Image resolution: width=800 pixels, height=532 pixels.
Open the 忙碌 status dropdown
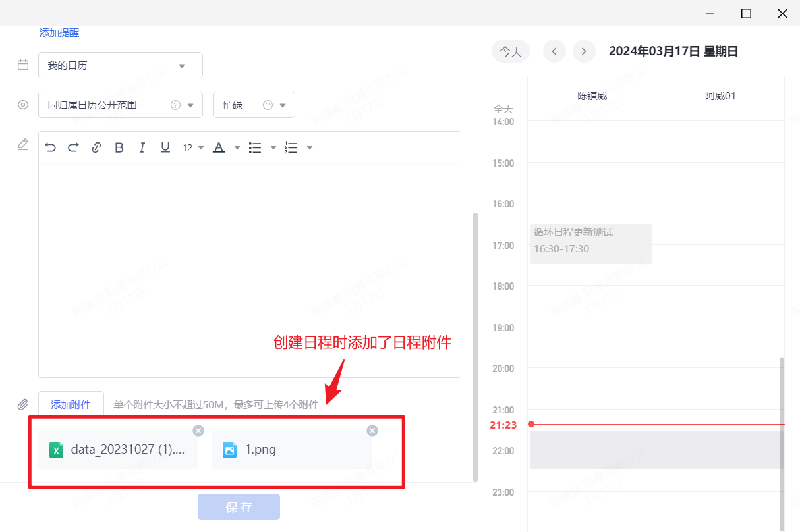pos(254,105)
